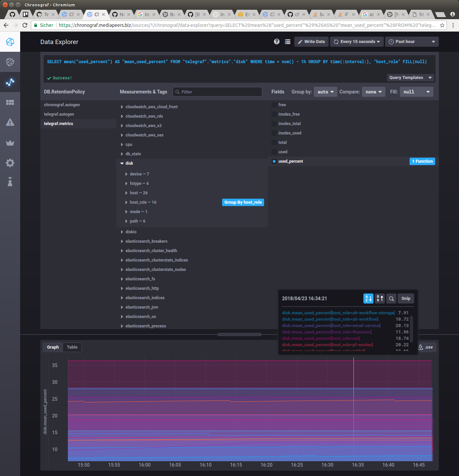Click the pf-worker colored legend entry

click(327, 345)
